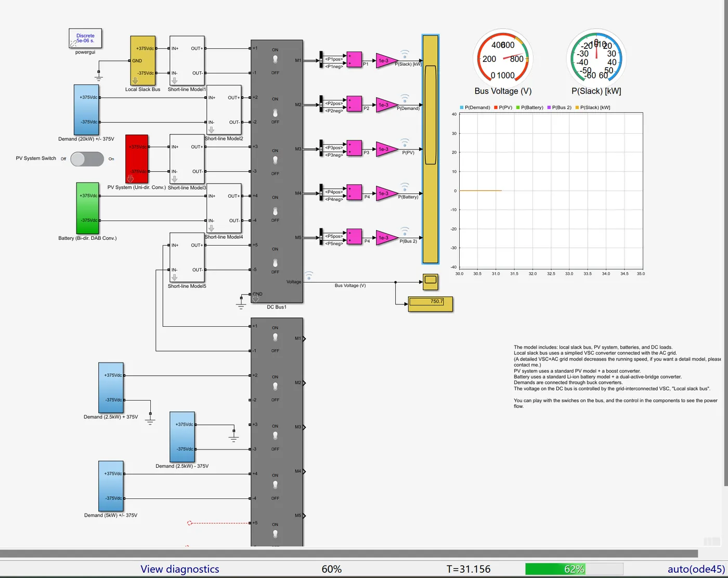The image size is (728, 578).
Task: Toggle lower DC bus switch for port 3
Action: click(x=275, y=436)
